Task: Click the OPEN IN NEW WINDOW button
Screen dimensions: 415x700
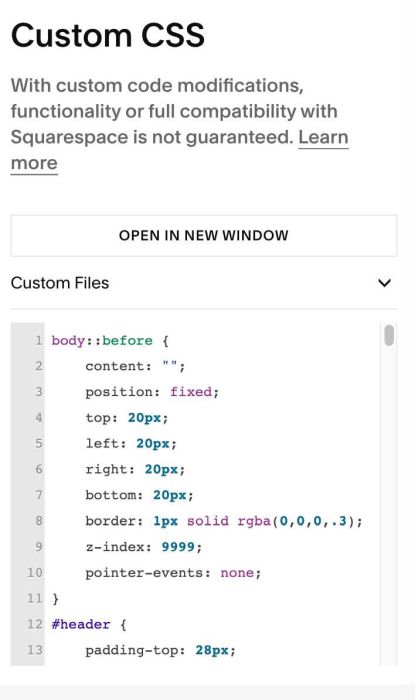Action: coord(203,236)
